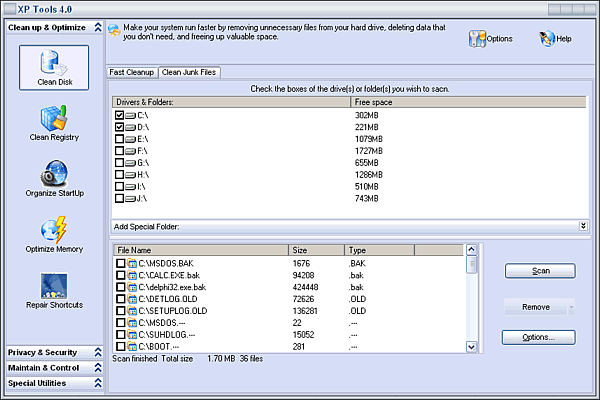Open Help from the top bar
600x400 pixels.
(556, 39)
